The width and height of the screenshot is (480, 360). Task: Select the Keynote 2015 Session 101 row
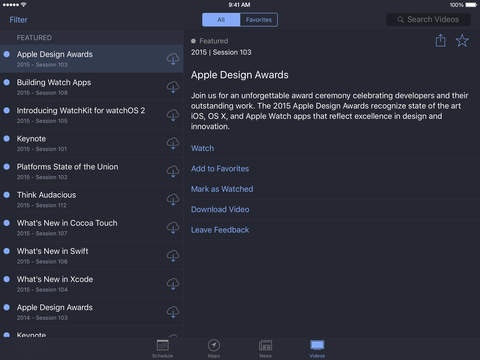click(x=92, y=143)
